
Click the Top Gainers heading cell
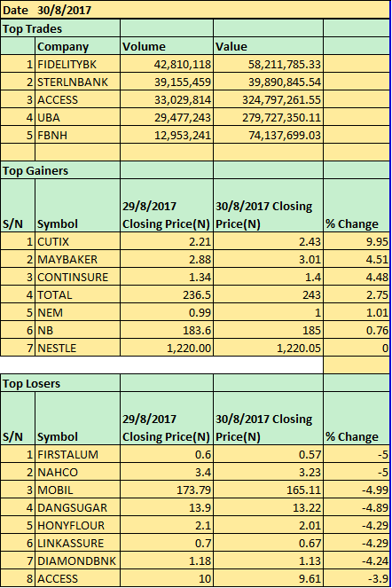click(x=60, y=170)
